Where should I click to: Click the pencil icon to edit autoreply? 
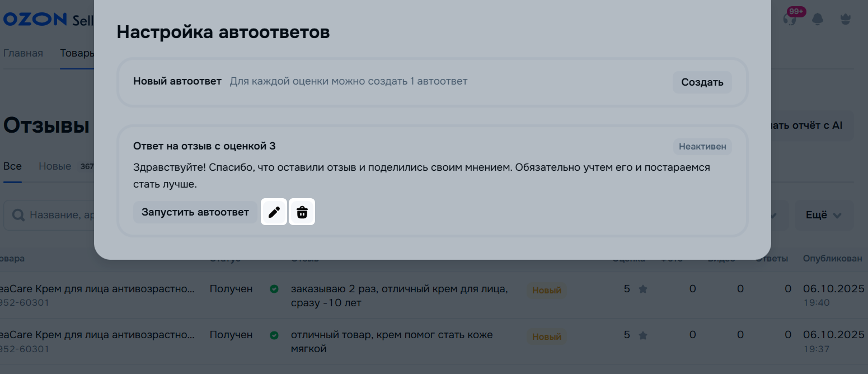pos(274,212)
